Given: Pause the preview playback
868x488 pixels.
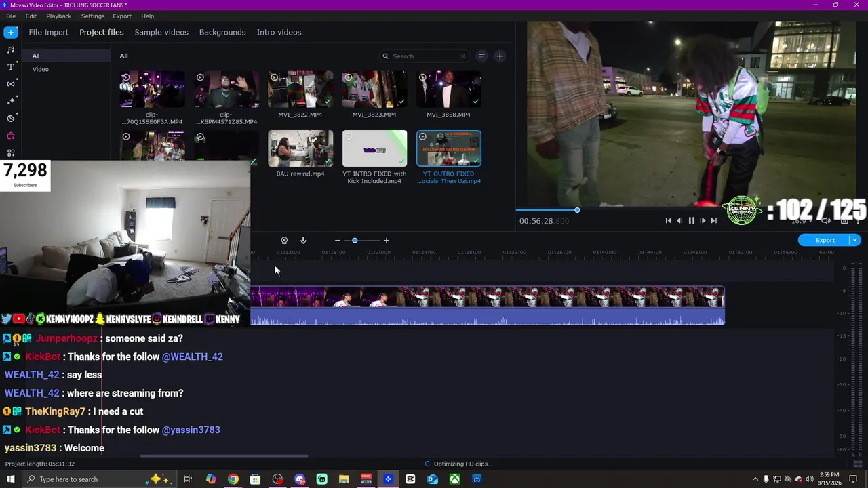Looking at the screenshot, I should coord(691,220).
